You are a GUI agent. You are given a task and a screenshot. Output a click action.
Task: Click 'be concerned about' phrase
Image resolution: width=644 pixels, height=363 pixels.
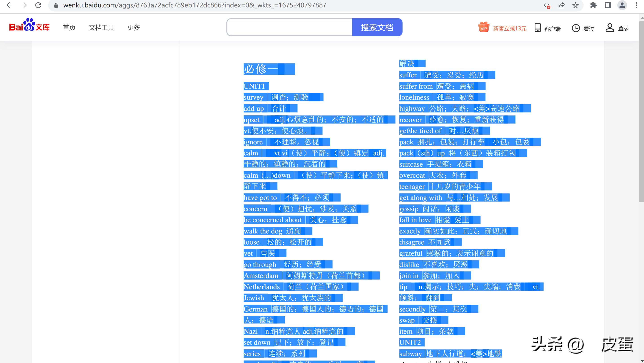[x=273, y=220]
